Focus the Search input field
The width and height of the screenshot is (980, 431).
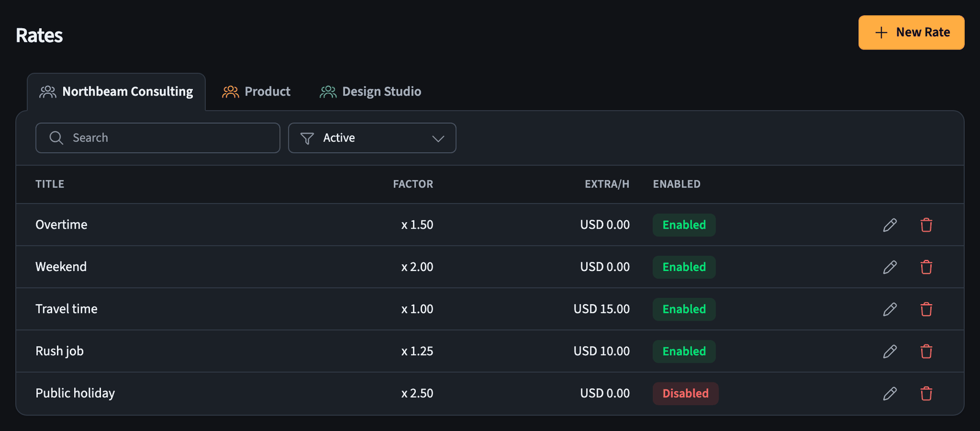coord(158,138)
